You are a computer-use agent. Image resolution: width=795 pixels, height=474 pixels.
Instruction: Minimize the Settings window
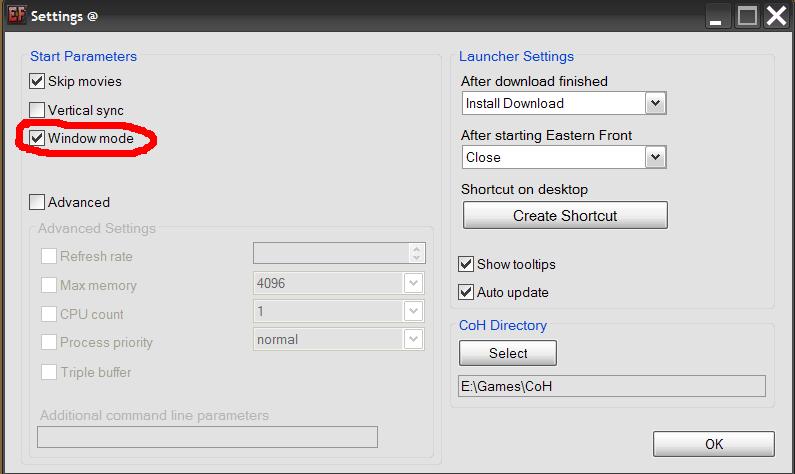pyautogui.click(x=716, y=16)
